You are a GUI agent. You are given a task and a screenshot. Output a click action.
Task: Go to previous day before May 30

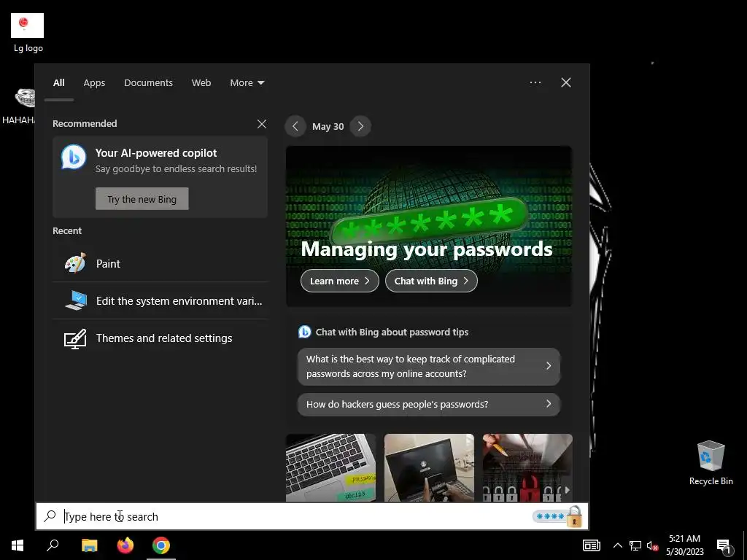coord(295,126)
